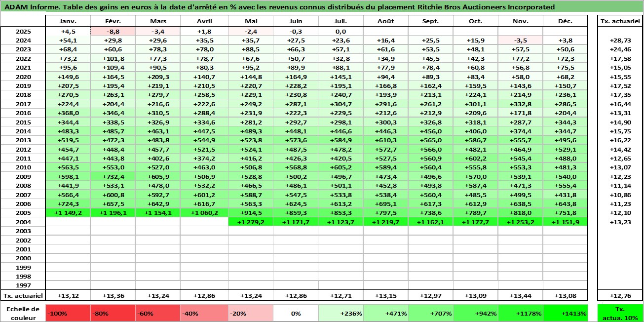Click the +344,4 cell in row 2015

click(x=68, y=122)
